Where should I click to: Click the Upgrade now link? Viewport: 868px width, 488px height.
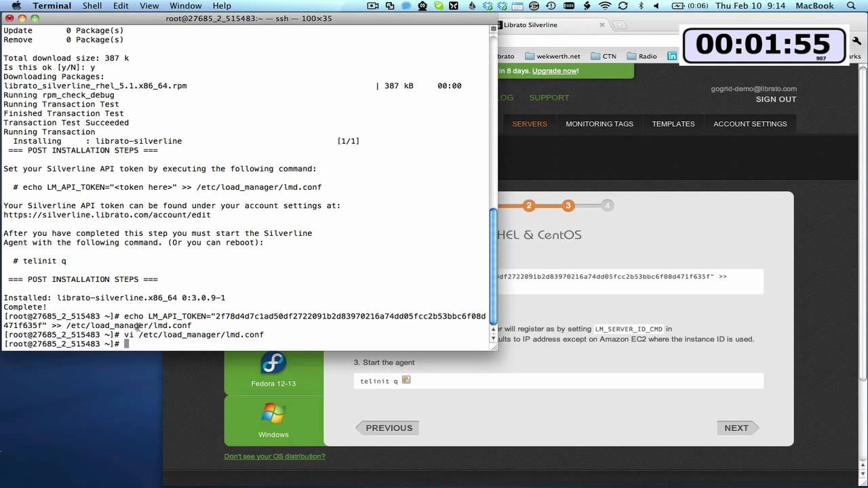click(555, 71)
